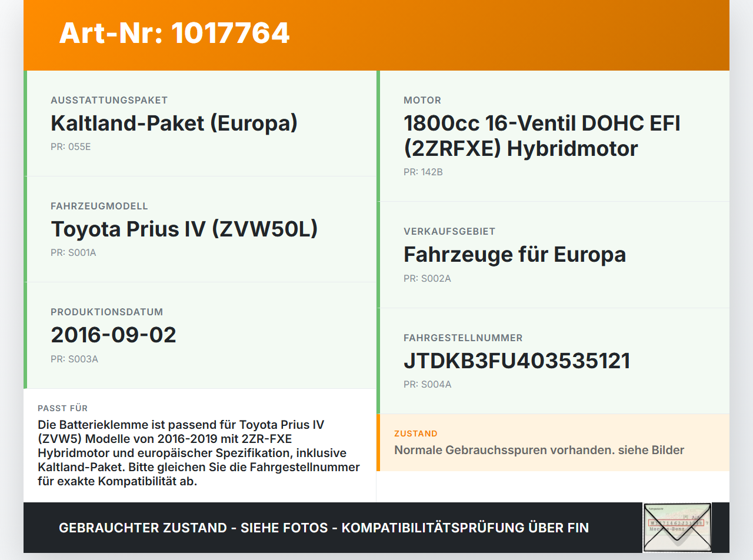Image resolution: width=753 pixels, height=560 pixels.
Task: Click the 'PR: S004A' code
Action: [427, 384]
